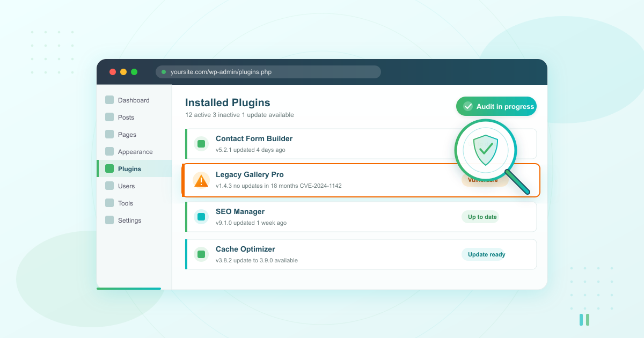The width and height of the screenshot is (644, 338).
Task: Open Pages from the sidebar icon
Action: click(110, 134)
